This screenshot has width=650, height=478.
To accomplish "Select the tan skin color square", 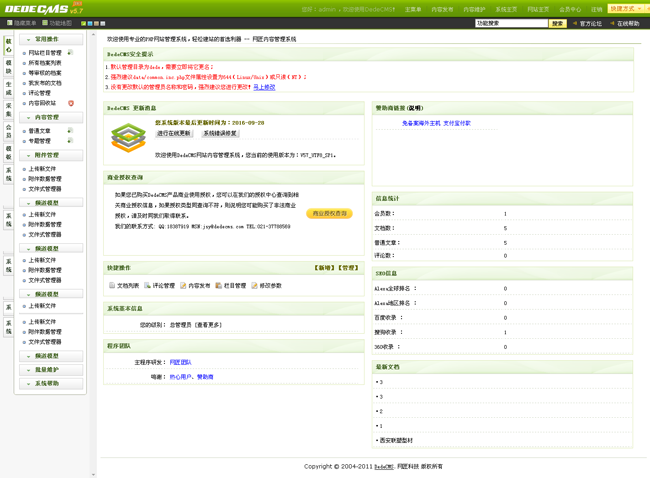I will point(96,24).
